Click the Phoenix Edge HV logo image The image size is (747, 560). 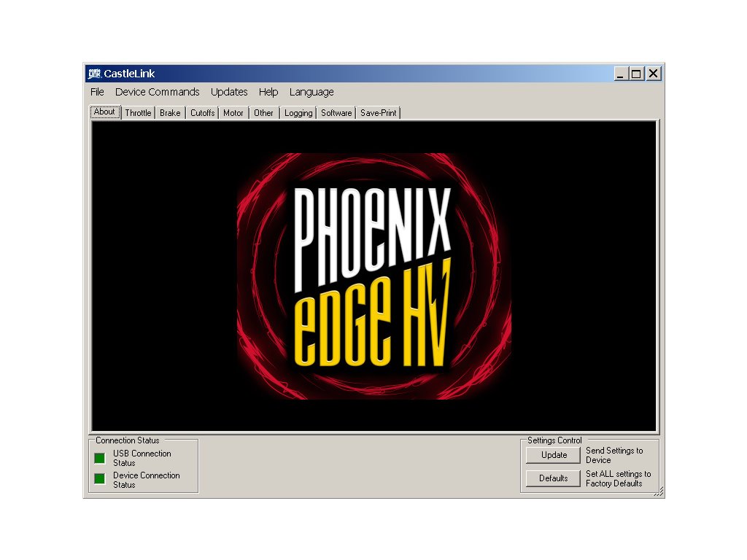point(373,276)
